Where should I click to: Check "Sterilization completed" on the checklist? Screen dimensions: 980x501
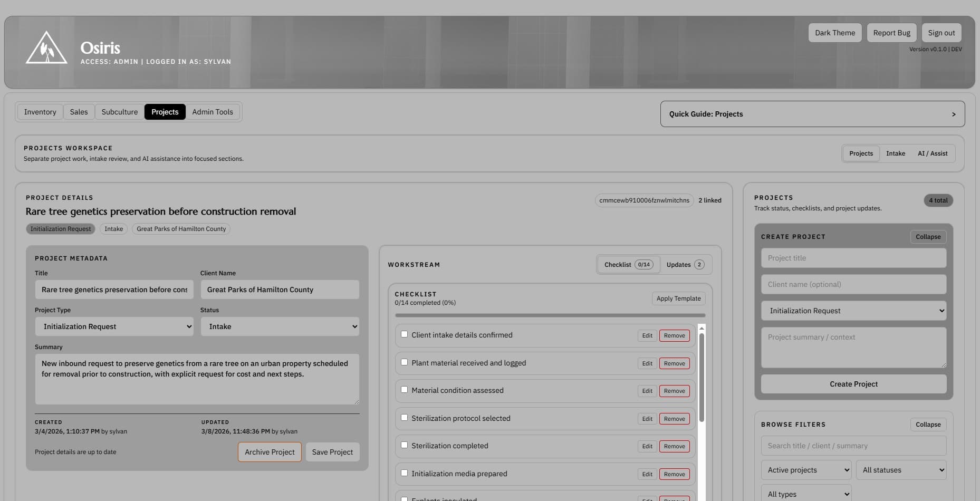coord(404,445)
